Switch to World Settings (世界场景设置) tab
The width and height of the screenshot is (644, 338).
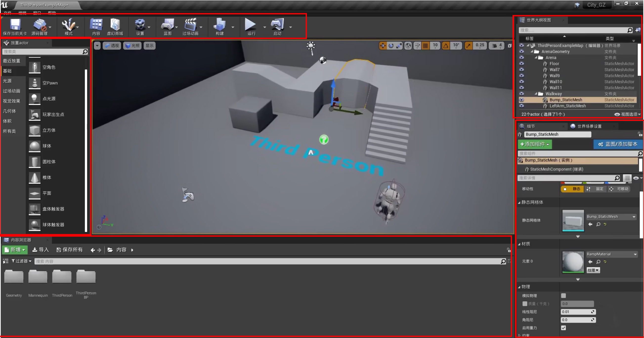[x=589, y=126]
